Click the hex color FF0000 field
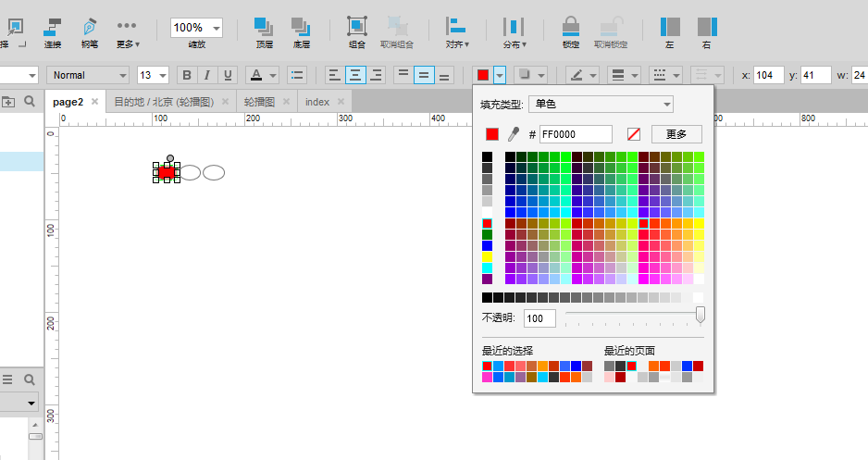The image size is (868, 460). (576, 134)
